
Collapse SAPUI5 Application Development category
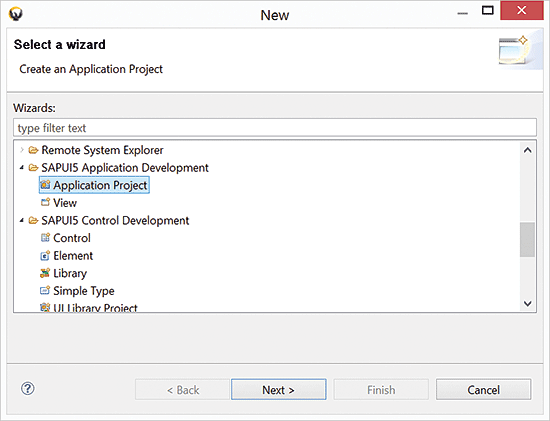22,168
